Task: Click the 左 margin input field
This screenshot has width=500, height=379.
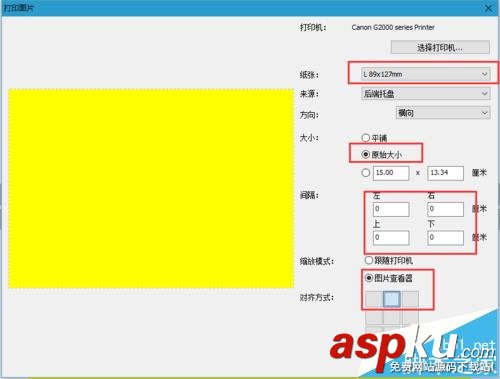Action: (391, 209)
